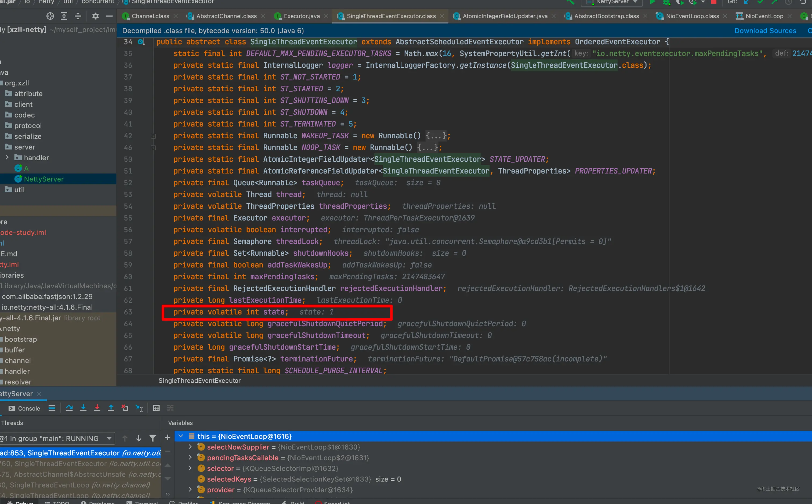Select class A in project tree
This screenshot has width=812, height=504.
(22, 168)
